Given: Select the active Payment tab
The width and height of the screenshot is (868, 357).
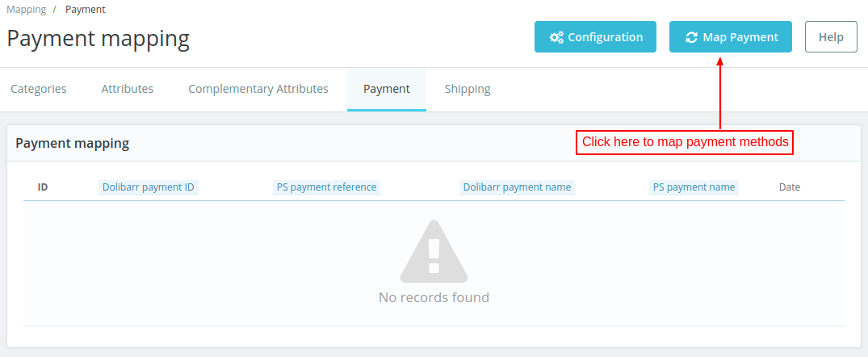Looking at the screenshot, I should [x=387, y=89].
